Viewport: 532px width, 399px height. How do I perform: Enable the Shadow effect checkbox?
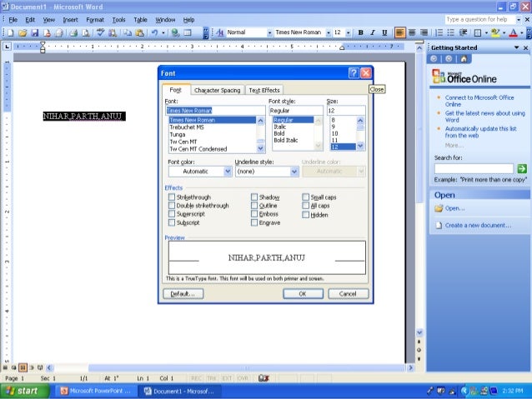point(254,197)
